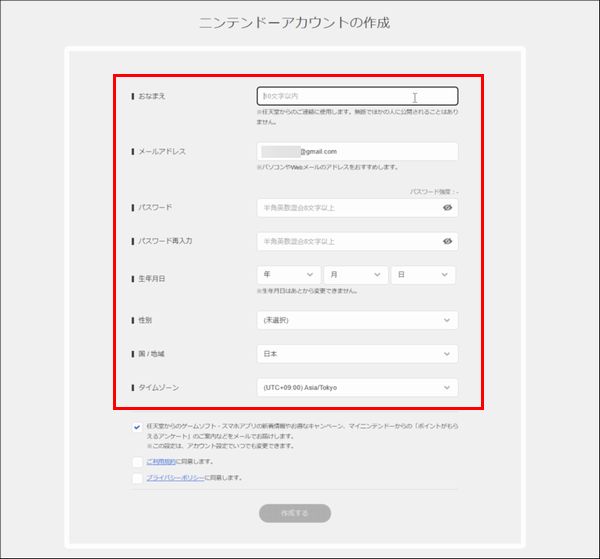Open the 日 birth day dropdown

(x=423, y=275)
